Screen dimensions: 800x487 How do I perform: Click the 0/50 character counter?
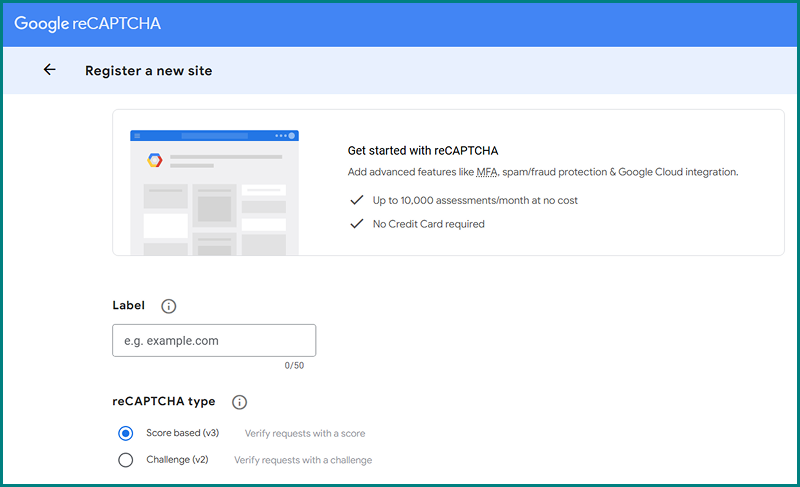pyautogui.click(x=294, y=366)
